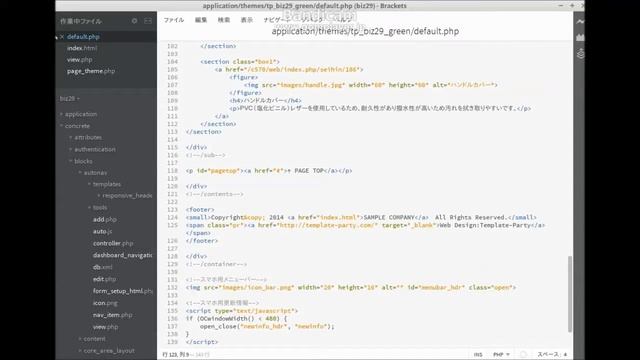Expand the core_area_layout folder
640x360 pixels.
[x=109, y=351]
